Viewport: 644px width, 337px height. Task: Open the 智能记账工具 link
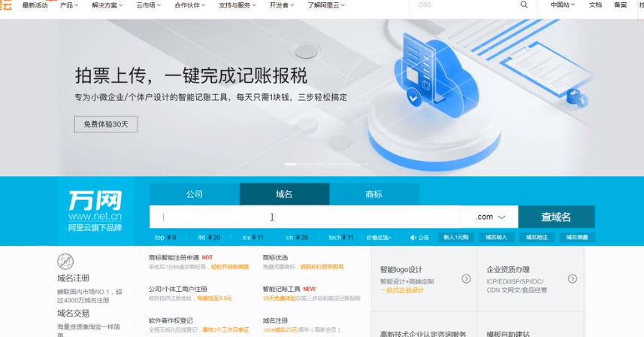pos(281,289)
